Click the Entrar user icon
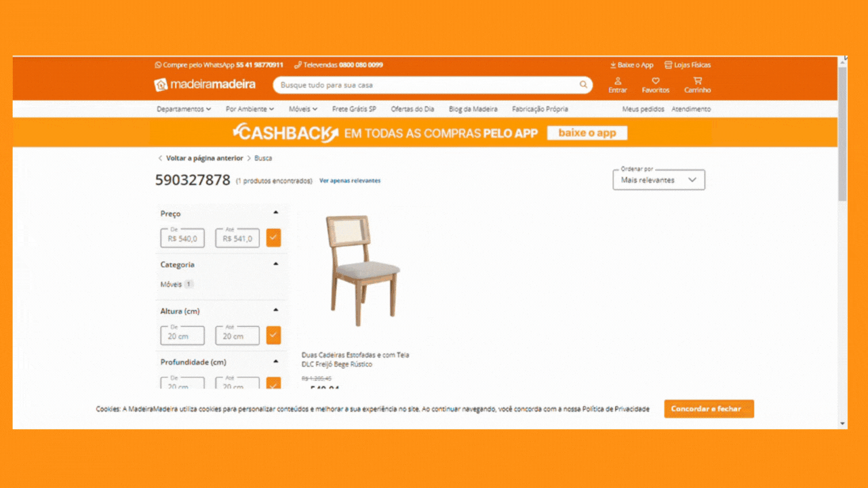 coord(618,81)
